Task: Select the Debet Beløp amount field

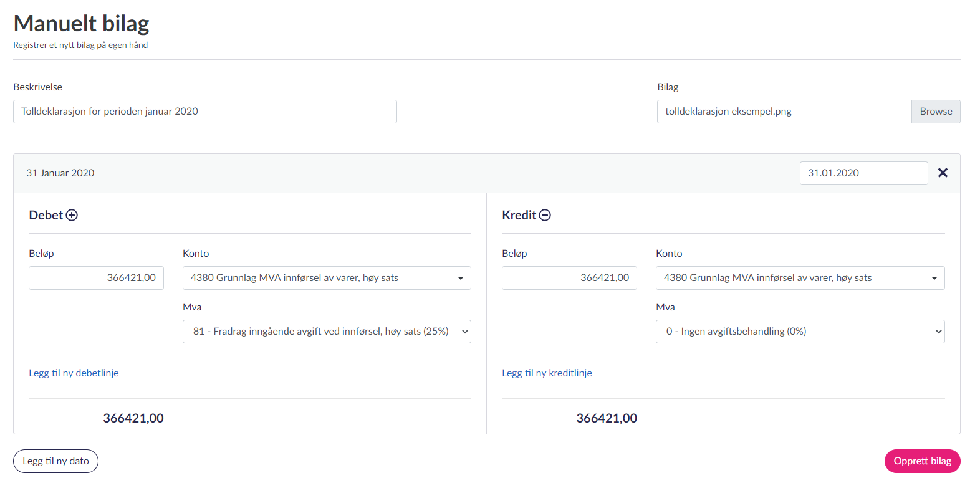Action: pyautogui.click(x=96, y=278)
